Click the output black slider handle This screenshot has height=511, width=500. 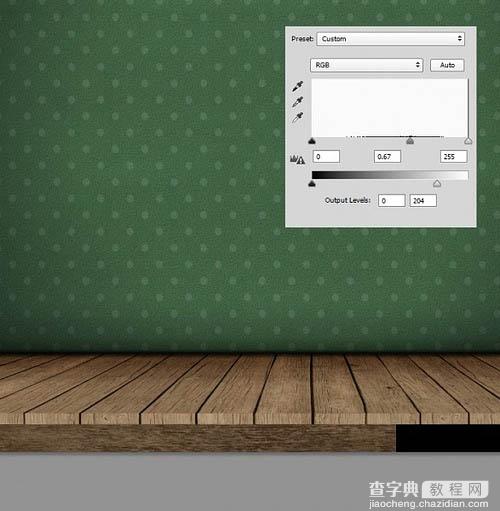pos(312,183)
